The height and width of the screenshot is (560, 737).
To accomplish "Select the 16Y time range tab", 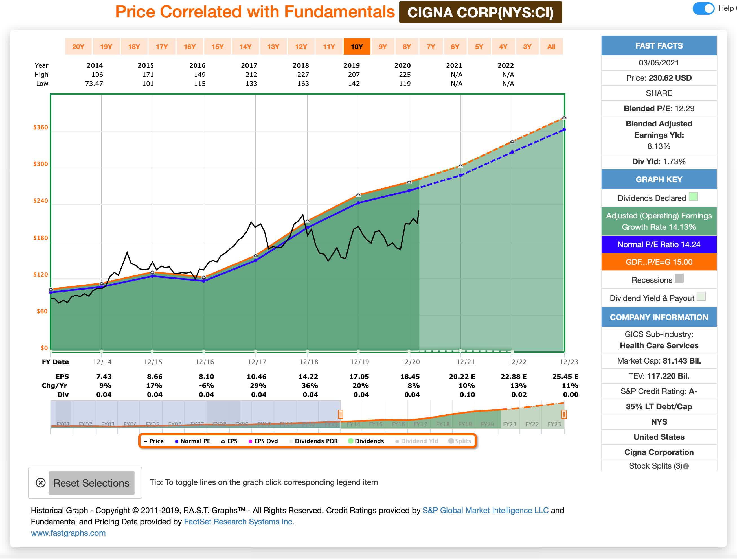I will tap(190, 47).
